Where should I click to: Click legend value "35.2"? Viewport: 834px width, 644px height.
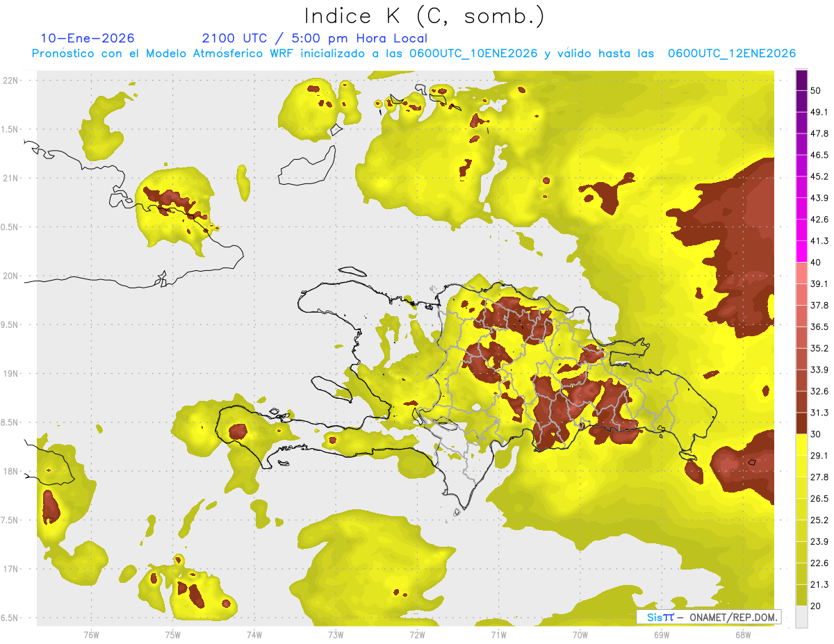[819, 349]
